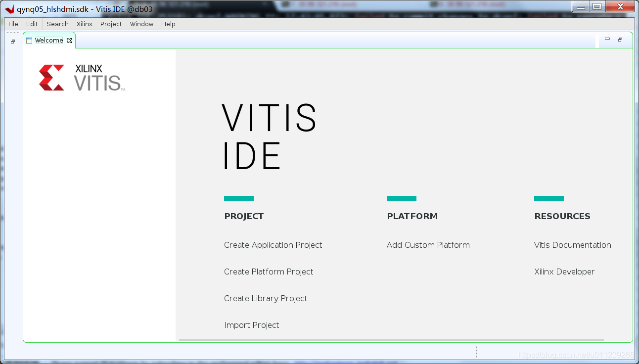Click the PLATFORM heading
This screenshot has width=639, height=364.
(x=412, y=216)
